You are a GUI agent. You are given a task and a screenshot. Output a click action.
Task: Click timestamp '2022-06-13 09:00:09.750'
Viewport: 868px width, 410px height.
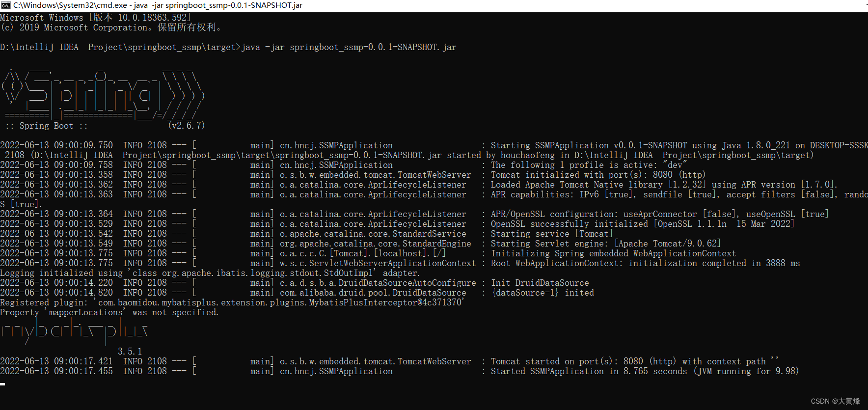tap(56, 145)
